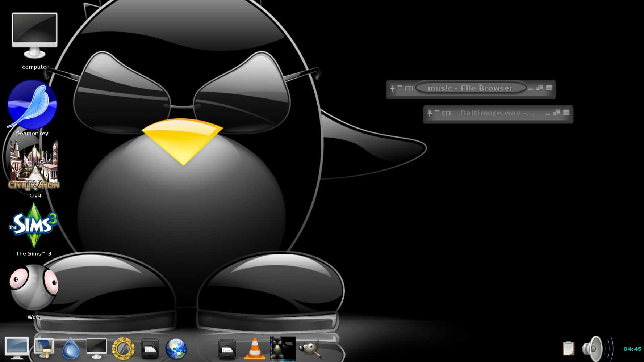The image size is (644, 362).
Task: Launch the Deluge water drop dock icon
Action: pyautogui.click(x=71, y=348)
